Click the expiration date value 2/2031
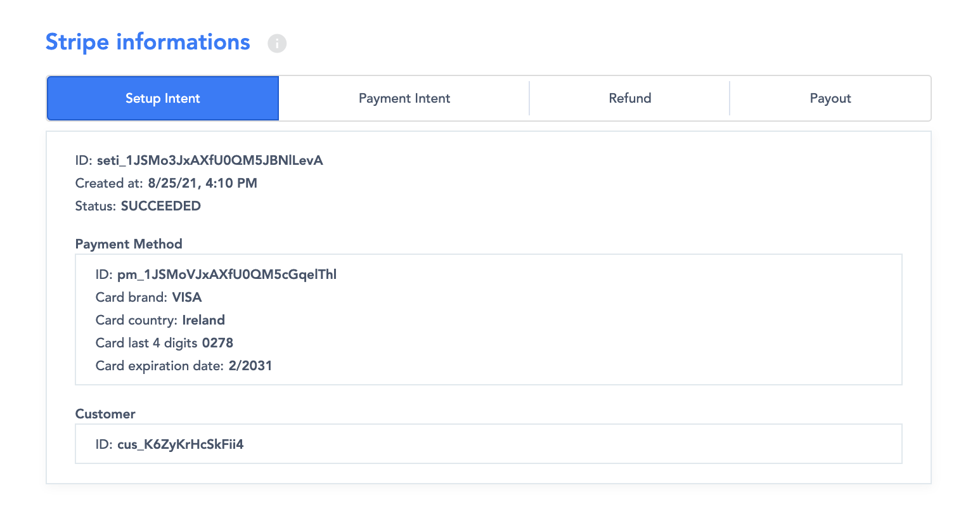The width and height of the screenshot is (980, 516). pos(250,366)
